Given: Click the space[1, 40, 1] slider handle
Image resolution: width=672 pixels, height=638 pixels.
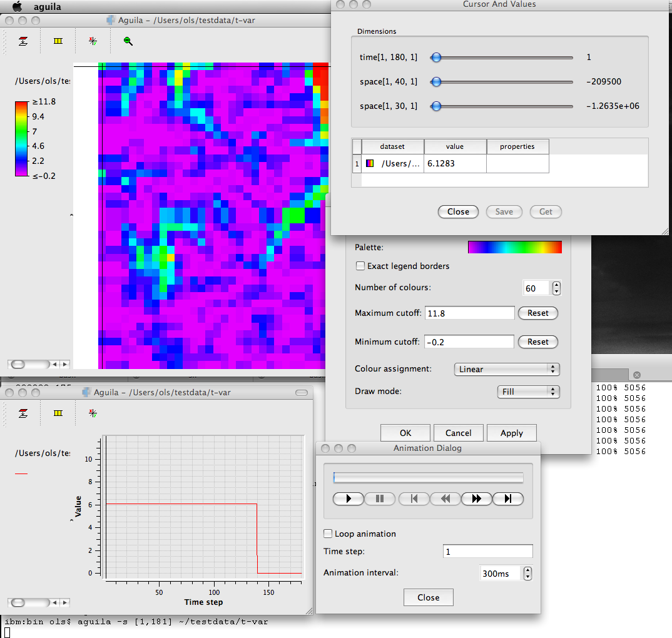Looking at the screenshot, I should click(x=436, y=81).
